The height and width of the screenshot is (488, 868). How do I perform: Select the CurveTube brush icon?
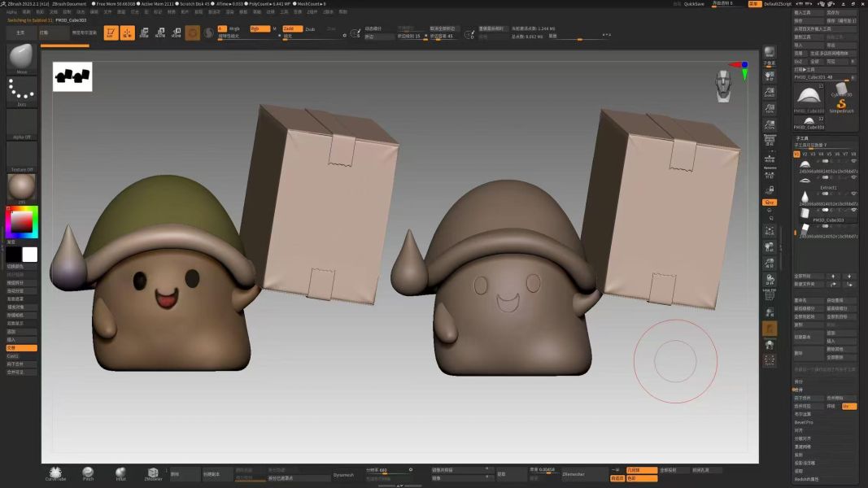(x=55, y=473)
